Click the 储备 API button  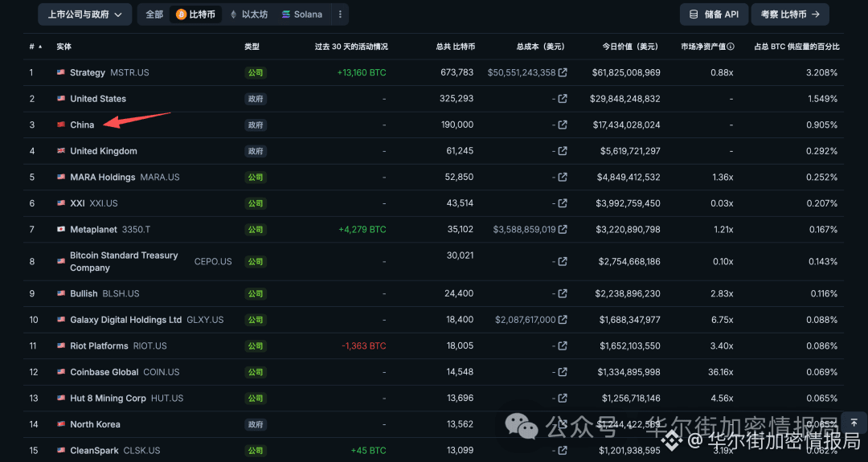(714, 14)
